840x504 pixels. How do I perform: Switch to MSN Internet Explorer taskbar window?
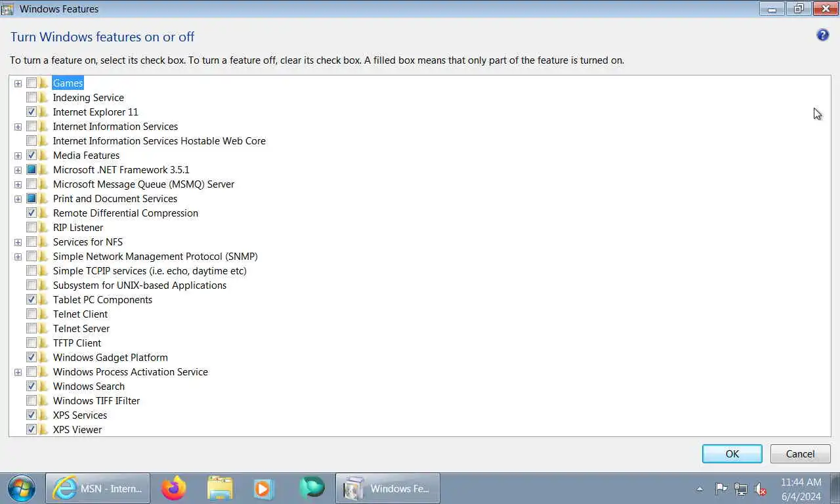pyautogui.click(x=98, y=488)
